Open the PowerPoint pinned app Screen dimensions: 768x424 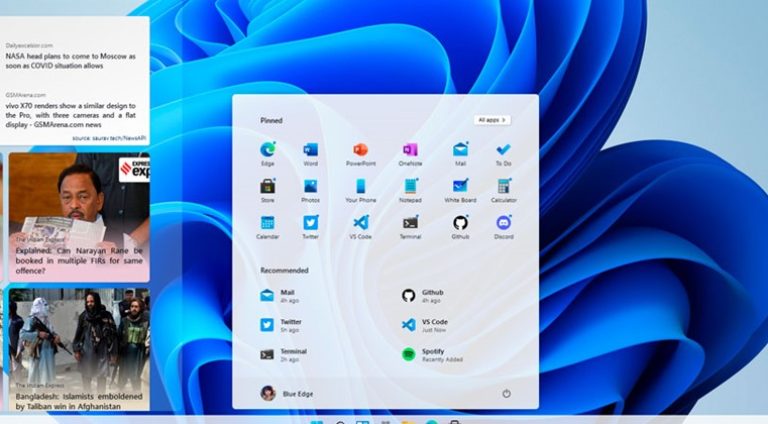pos(360,154)
